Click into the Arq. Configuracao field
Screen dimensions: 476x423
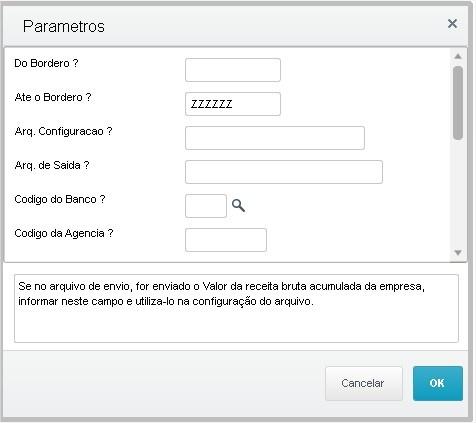pos(275,138)
